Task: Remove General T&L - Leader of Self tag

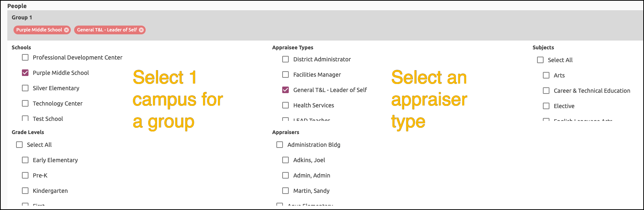Action: point(141,30)
